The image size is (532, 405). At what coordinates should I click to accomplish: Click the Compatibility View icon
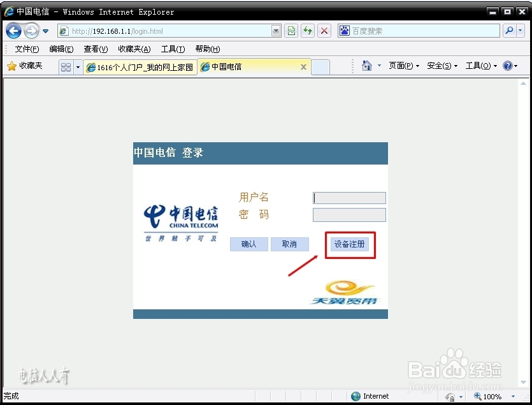[291, 30]
